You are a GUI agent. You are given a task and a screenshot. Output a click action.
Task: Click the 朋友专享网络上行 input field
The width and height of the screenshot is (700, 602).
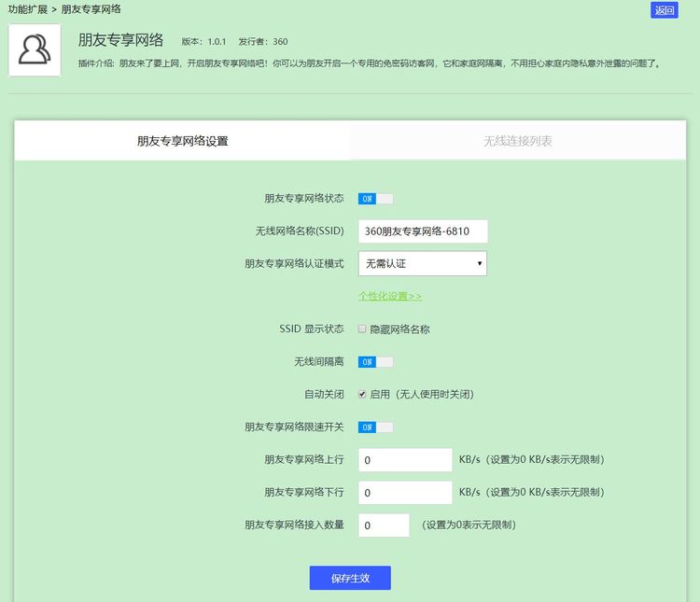(405, 460)
